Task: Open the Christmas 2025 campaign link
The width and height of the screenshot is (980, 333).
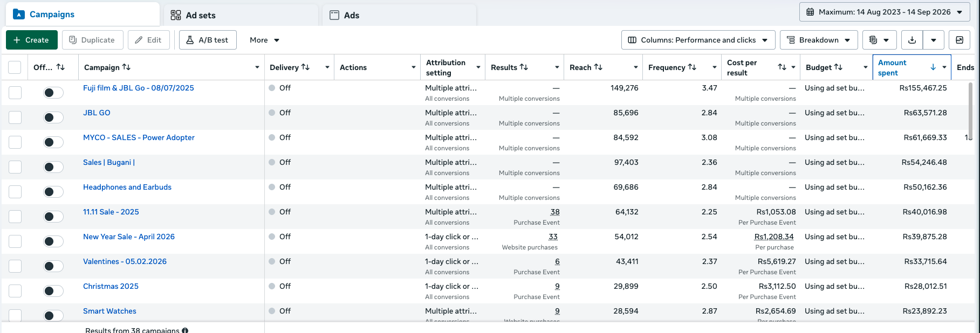Action: 111,286
